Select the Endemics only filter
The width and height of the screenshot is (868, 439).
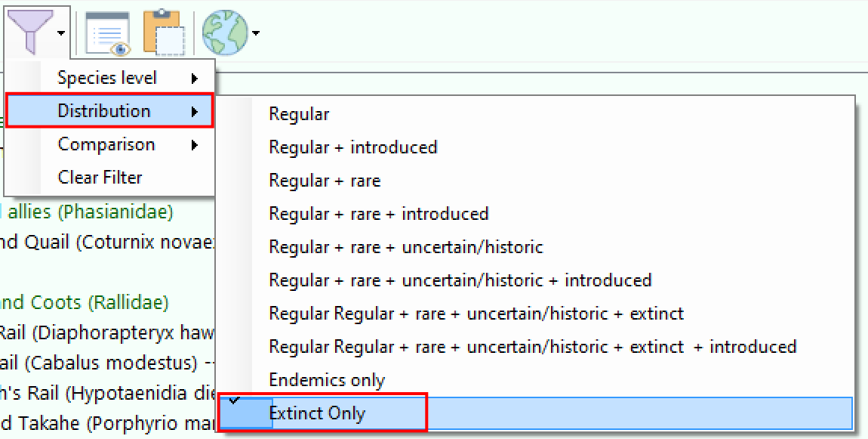327,380
